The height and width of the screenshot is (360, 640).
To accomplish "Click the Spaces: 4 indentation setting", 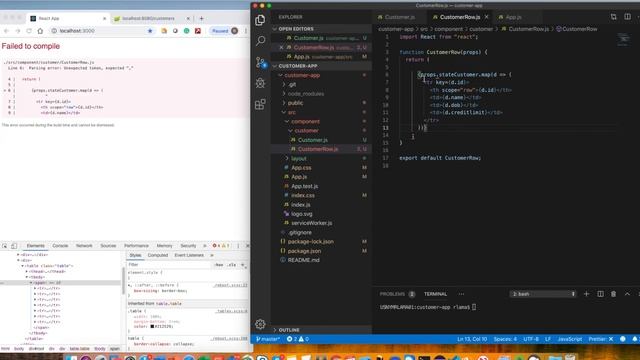I will pos(505,339).
